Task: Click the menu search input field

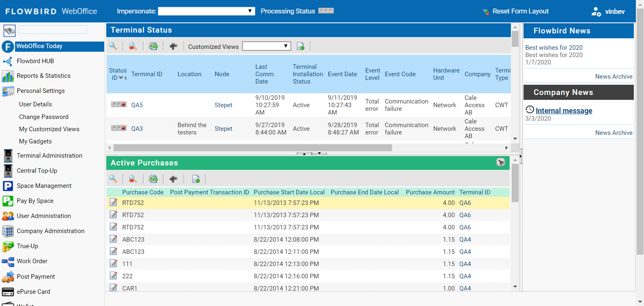Action: click(53, 29)
